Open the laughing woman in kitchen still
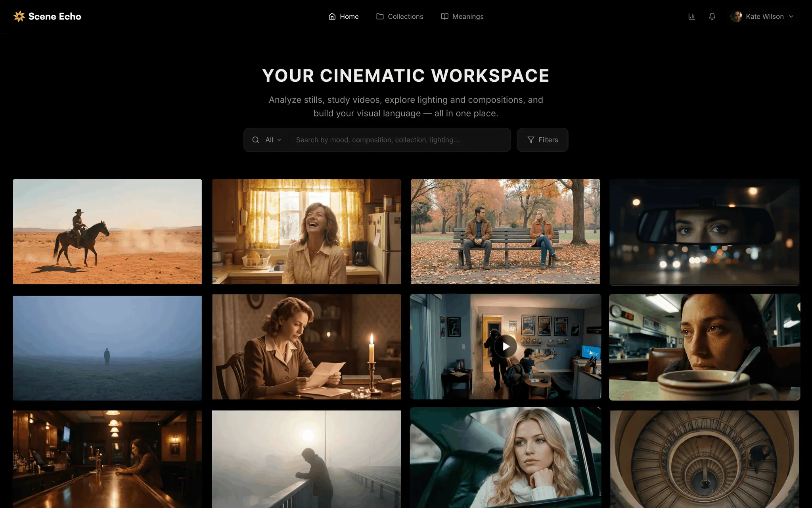This screenshot has height=508, width=812. (306, 231)
